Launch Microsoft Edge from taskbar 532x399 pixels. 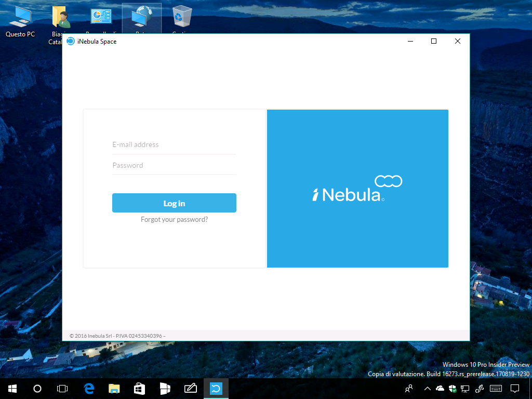[x=89, y=389]
